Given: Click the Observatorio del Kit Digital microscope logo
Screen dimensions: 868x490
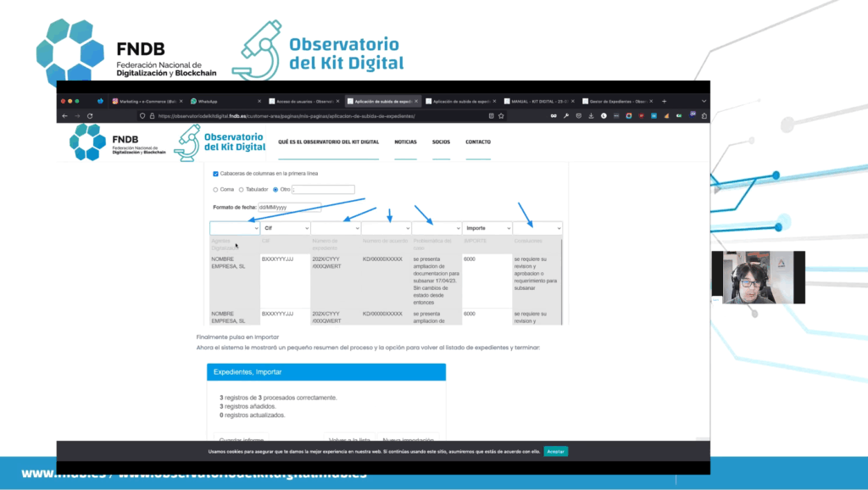Looking at the screenshot, I should point(187,143).
